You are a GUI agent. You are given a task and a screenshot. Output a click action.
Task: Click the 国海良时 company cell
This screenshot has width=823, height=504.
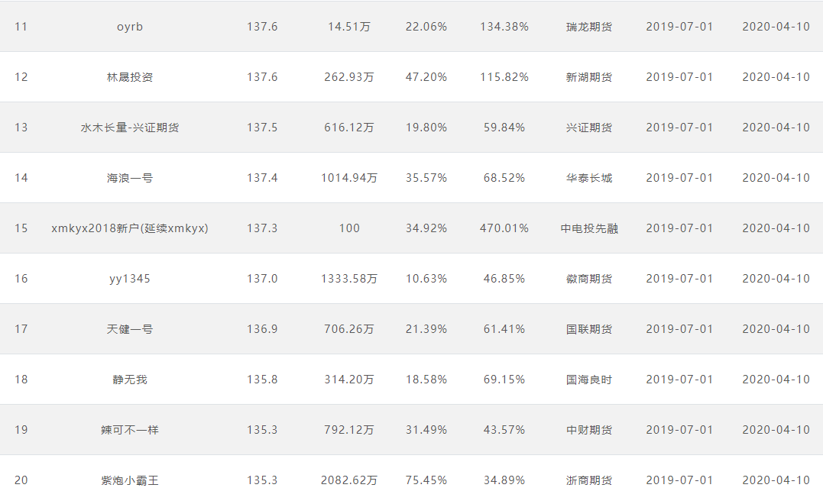pyautogui.click(x=589, y=380)
